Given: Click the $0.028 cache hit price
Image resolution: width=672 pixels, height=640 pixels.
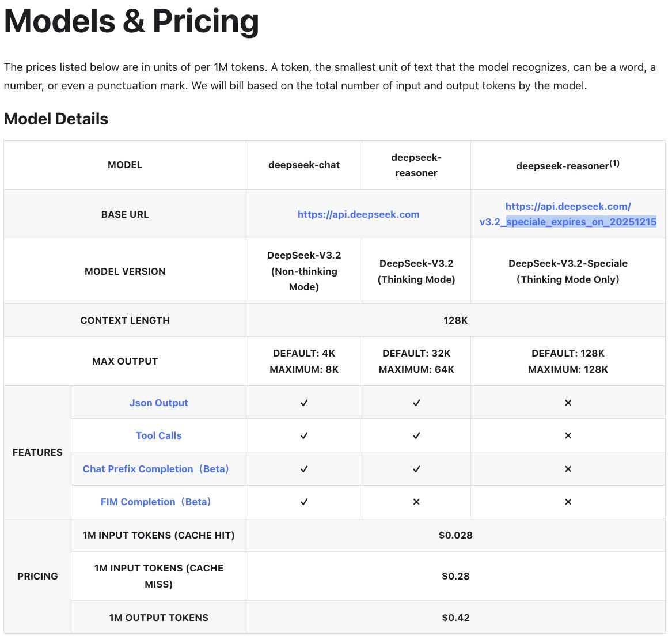Looking at the screenshot, I should pos(455,535).
